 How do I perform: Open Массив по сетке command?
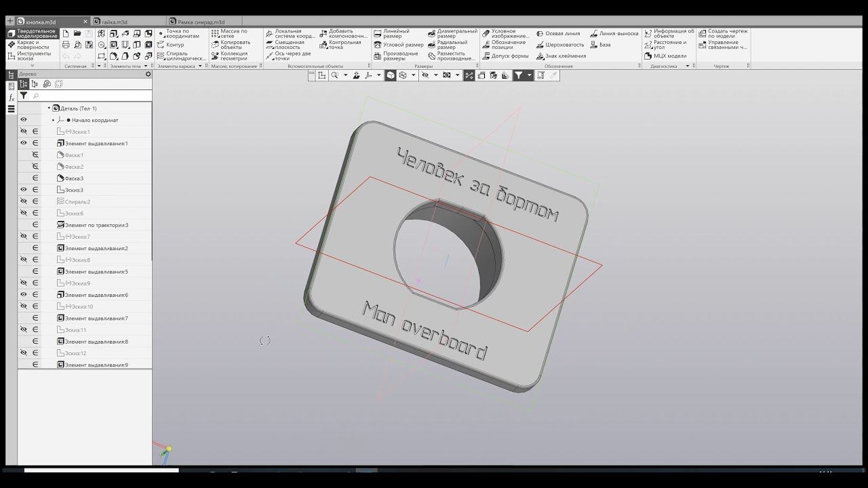click(x=229, y=34)
